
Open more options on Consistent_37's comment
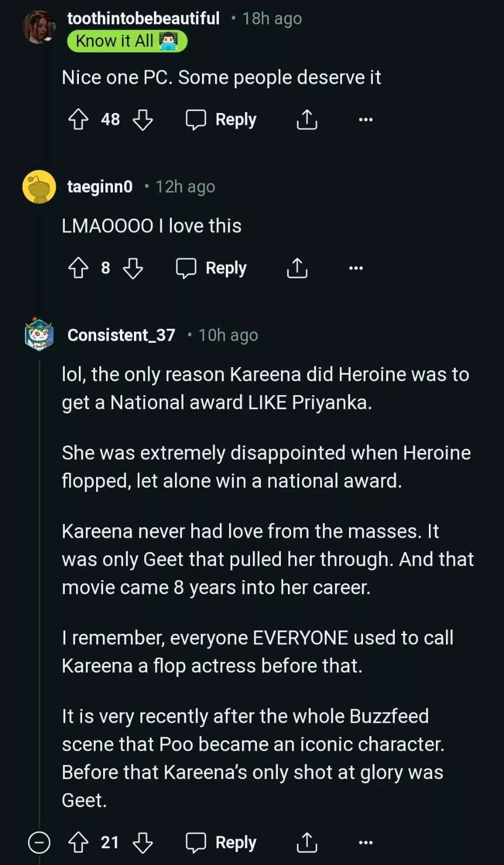(366, 842)
